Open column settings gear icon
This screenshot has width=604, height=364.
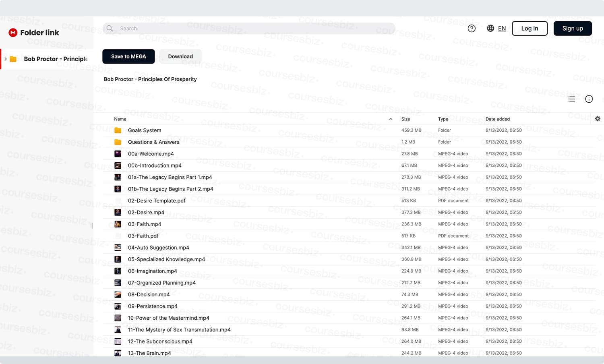(598, 119)
